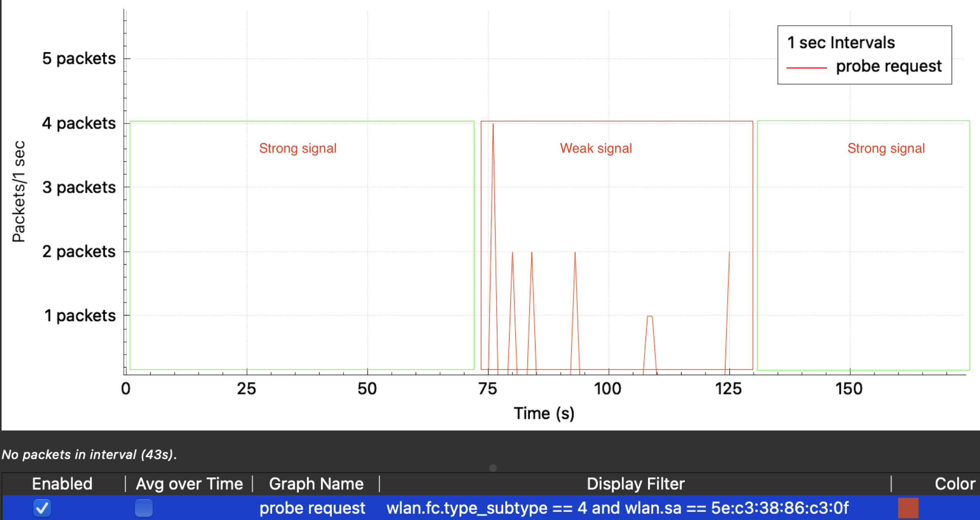Click the Color column header
Image resolution: width=980 pixels, height=520 pixels.
point(954,484)
